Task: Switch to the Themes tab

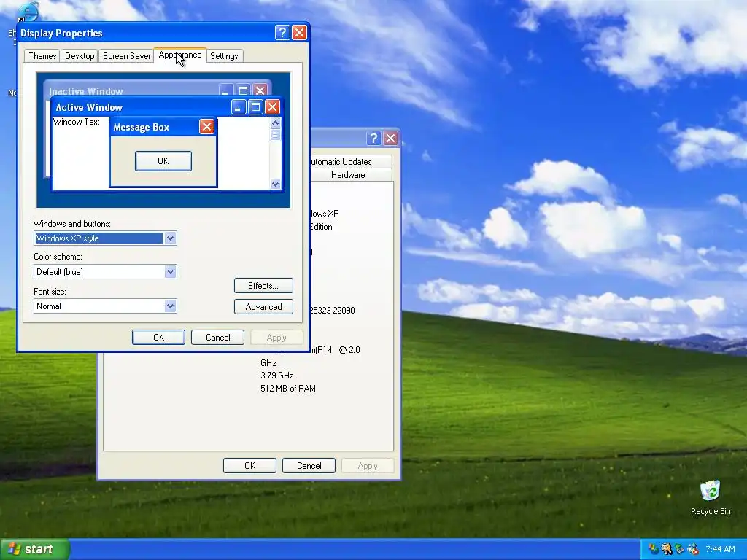Action: [x=42, y=55]
